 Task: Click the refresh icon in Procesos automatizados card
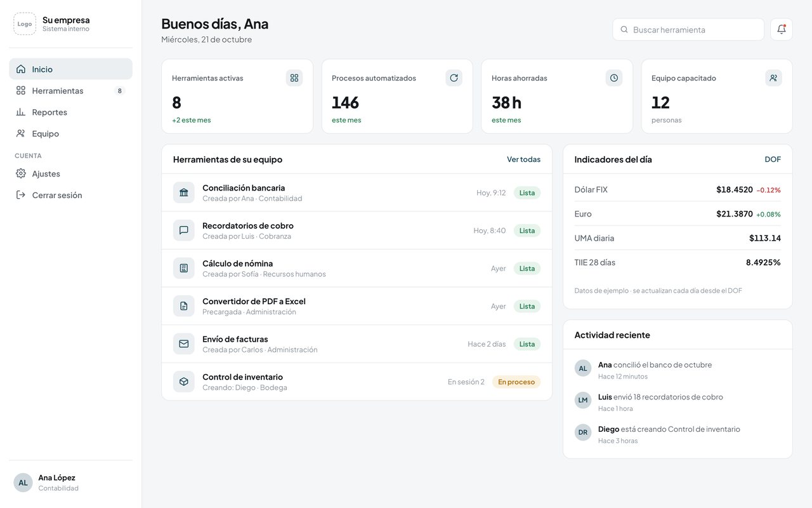tap(454, 78)
